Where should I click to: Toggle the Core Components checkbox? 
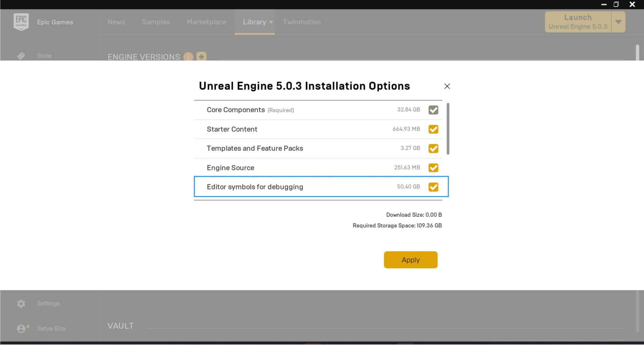(x=433, y=110)
